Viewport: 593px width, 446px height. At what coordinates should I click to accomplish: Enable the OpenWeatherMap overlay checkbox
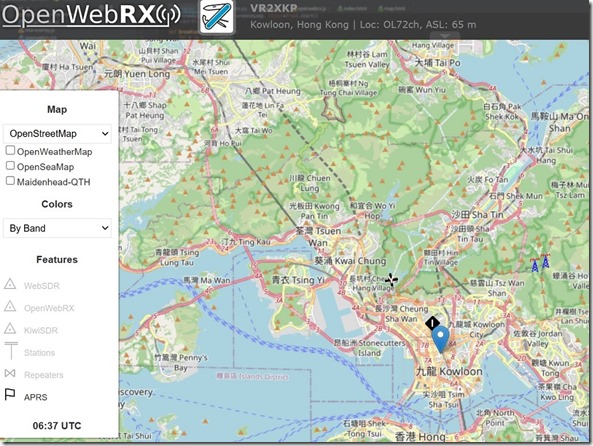(11, 151)
